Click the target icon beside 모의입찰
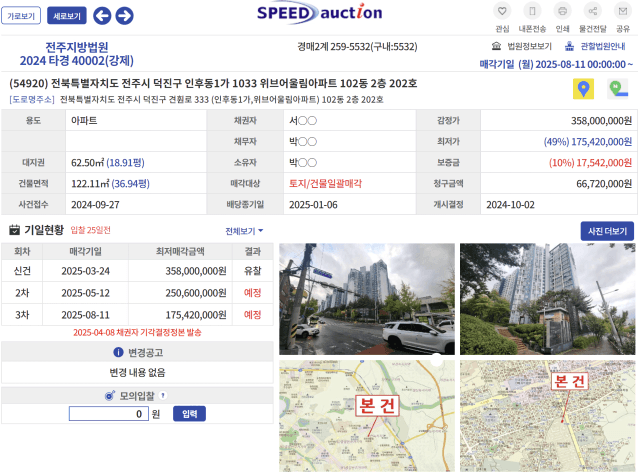Viewport: 640px width, 473px height. [x=110, y=395]
